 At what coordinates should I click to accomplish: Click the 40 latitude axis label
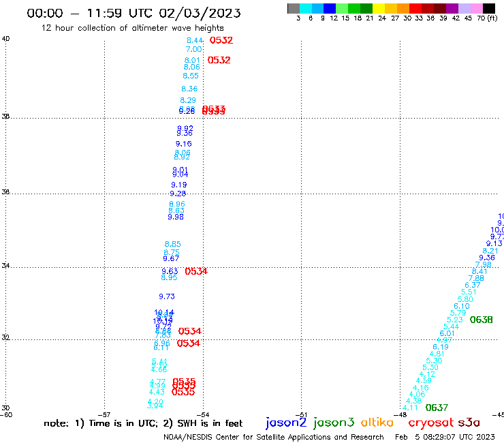click(x=5, y=39)
